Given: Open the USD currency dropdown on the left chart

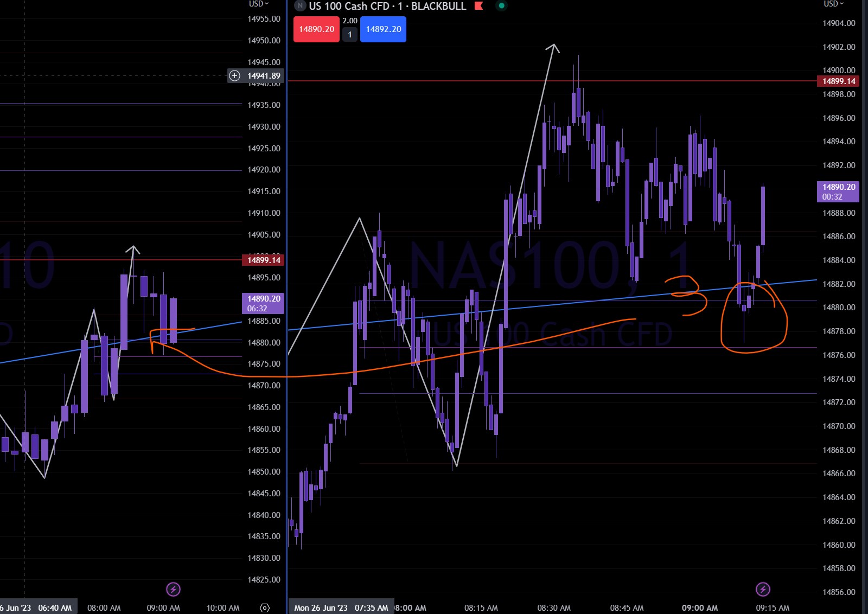Looking at the screenshot, I should (x=259, y=4).
